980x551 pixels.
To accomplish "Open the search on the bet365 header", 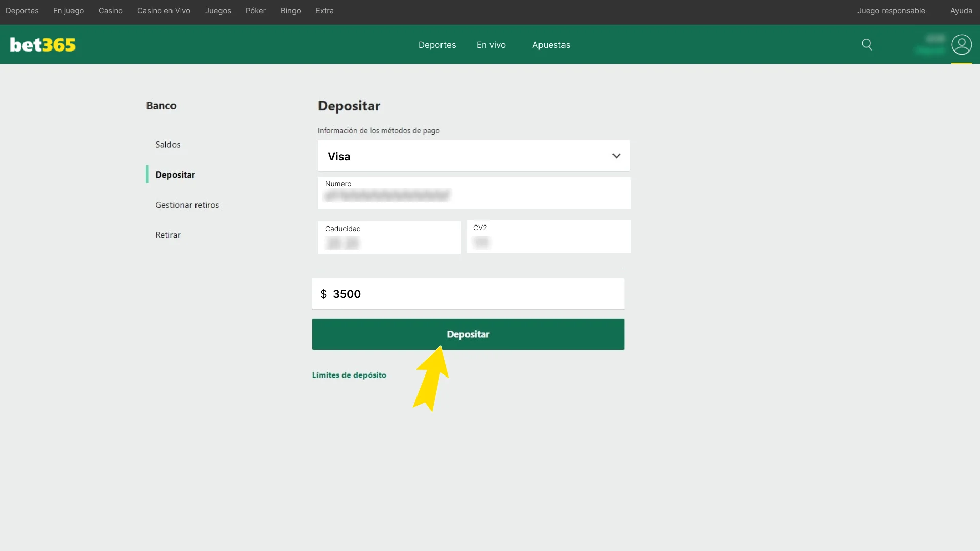I will click(867, 45).
